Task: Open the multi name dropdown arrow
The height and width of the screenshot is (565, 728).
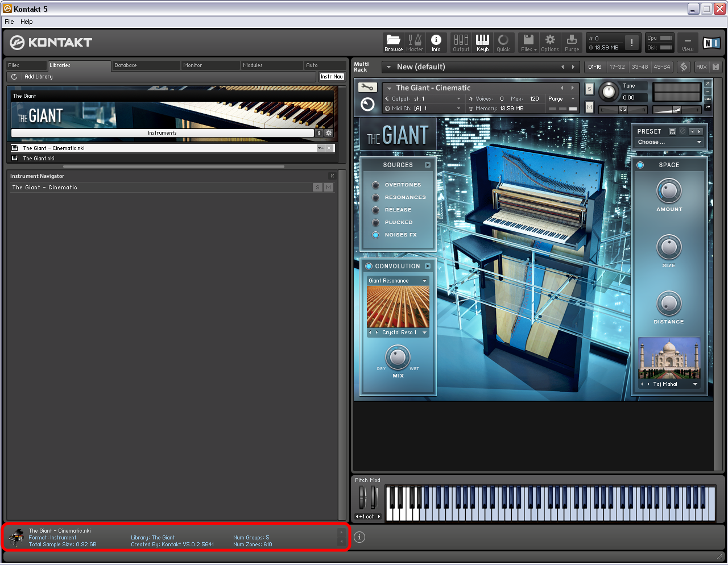Action: [389, 67]
